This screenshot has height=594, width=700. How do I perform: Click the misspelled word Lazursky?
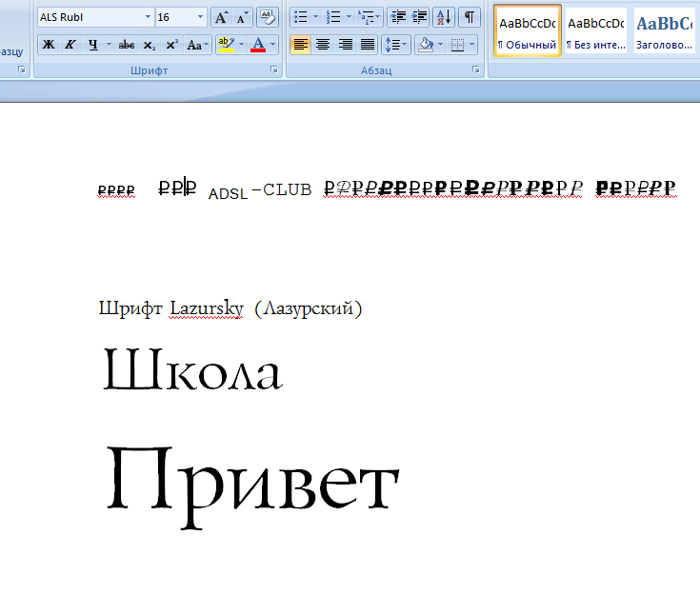(207, 308)
